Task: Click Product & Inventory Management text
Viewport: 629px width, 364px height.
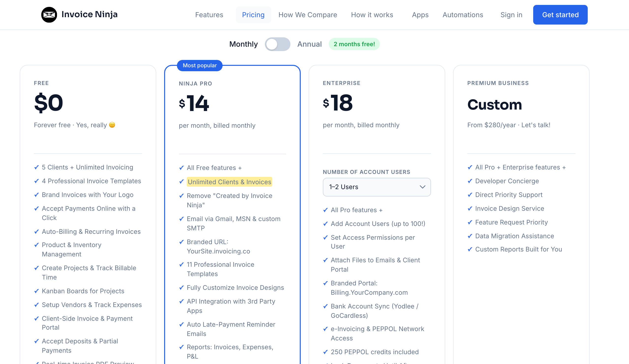Action: coord(72,250)
